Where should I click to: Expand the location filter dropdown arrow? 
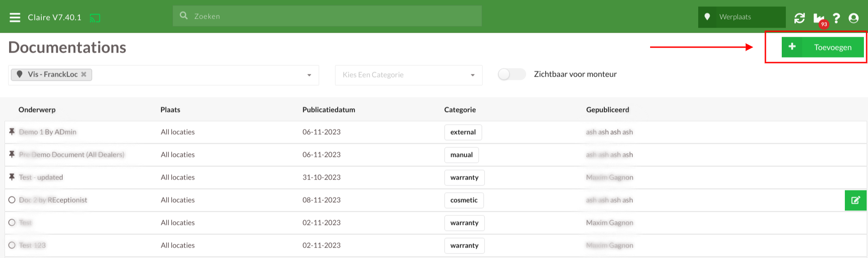click(x=309, y=75)
